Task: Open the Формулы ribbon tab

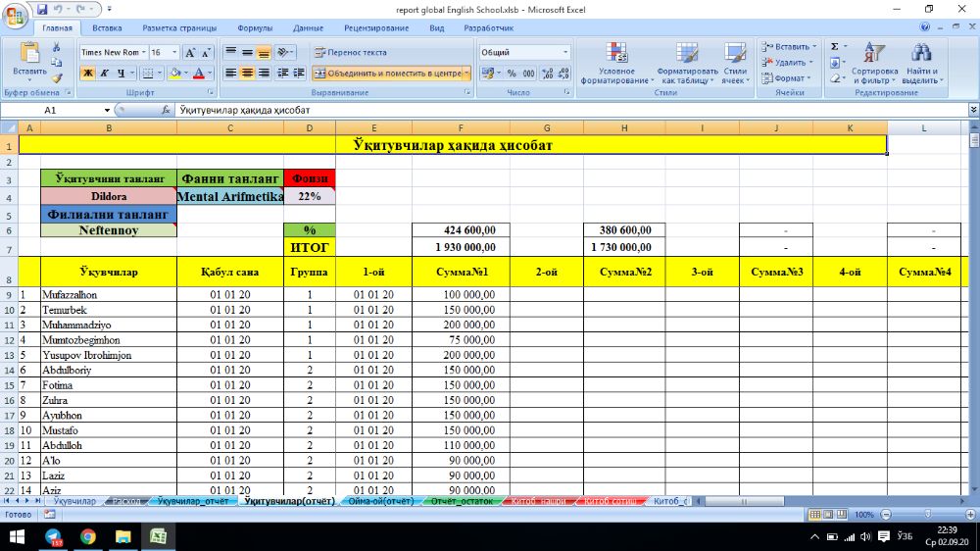Action: 255,28
